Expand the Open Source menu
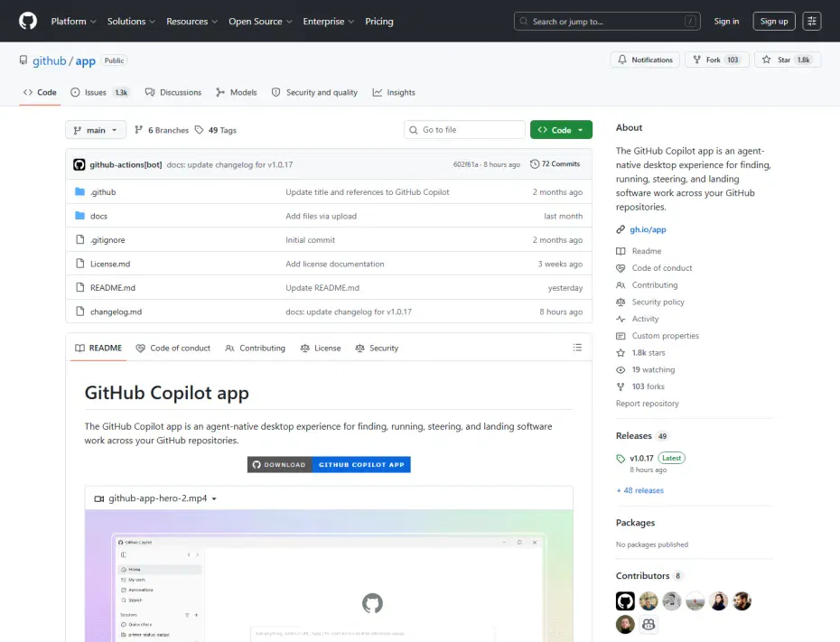Screen dimensions: 840x642 (x=260, y=22)
